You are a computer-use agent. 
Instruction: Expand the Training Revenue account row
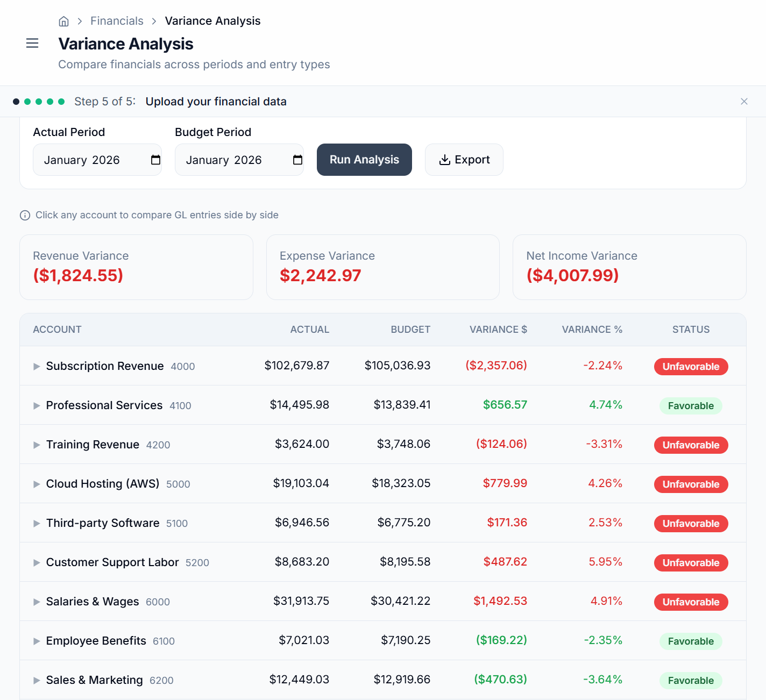(x=36, y=445)
